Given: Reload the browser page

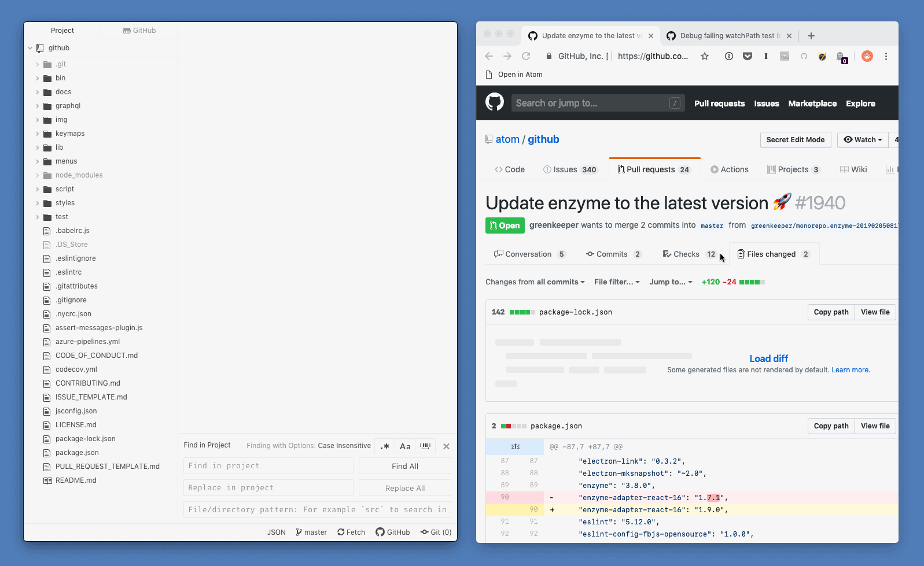Looking at the screenshot, I should [x=526, y=56].
